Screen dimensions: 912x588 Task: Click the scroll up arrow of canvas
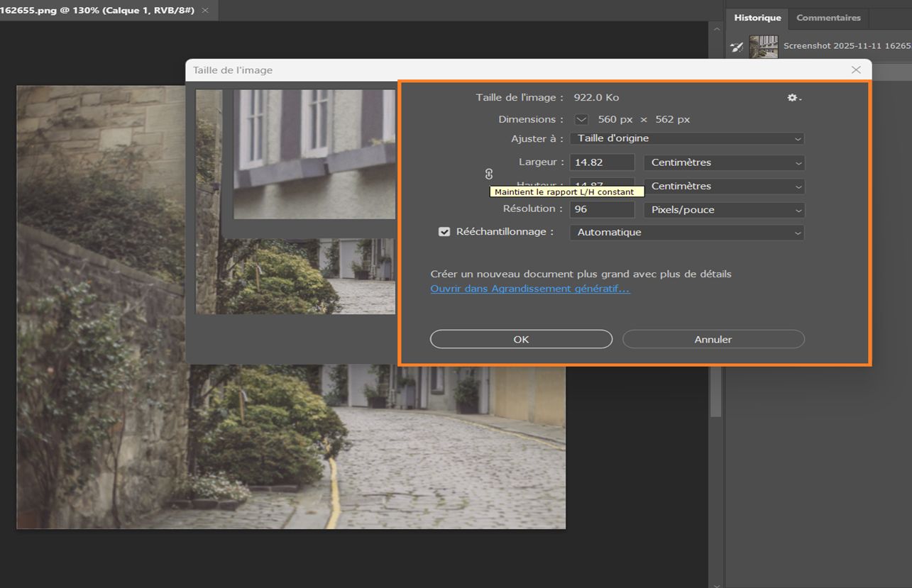(x=715, y=29)
